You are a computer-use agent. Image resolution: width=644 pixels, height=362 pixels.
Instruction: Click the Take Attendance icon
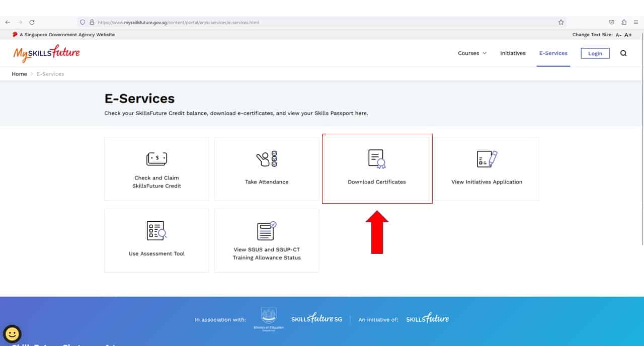tap(267, 159)
